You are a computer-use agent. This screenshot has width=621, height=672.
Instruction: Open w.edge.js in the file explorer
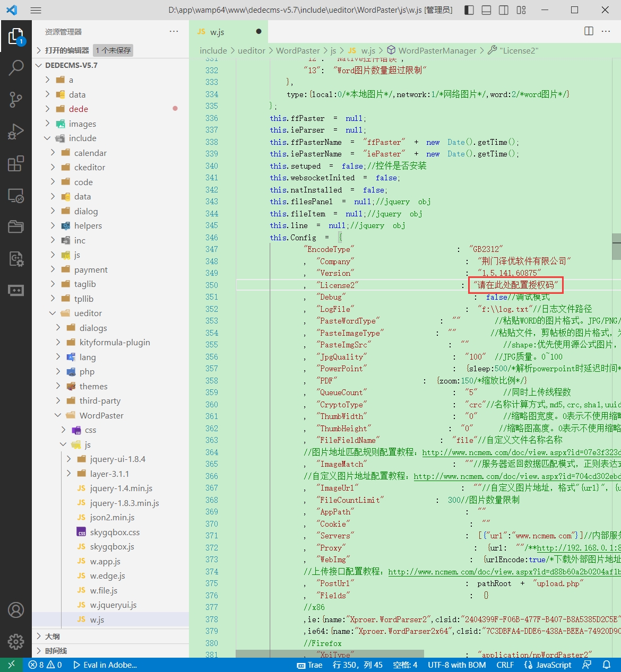tap(107, 575)
